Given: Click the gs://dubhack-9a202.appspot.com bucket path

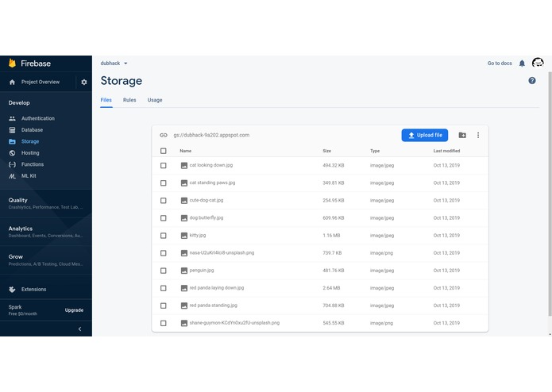Looking at the screenshot, I should click(x=211, y=135).
